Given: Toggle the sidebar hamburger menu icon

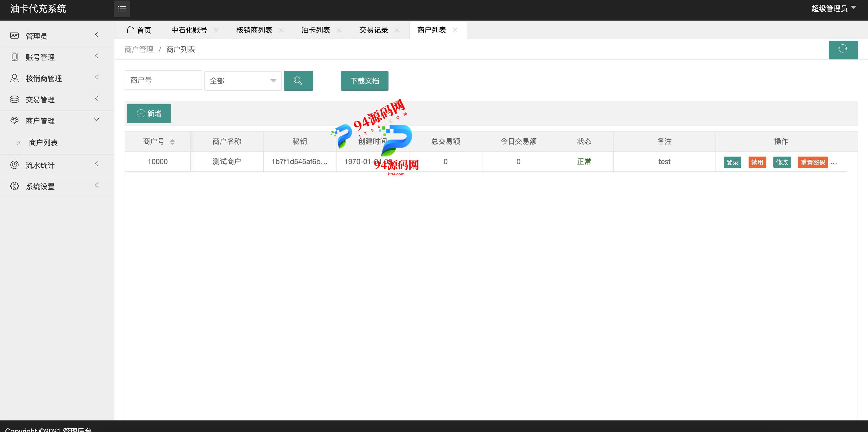Looking at the screenshot, I should pos(122,9).
